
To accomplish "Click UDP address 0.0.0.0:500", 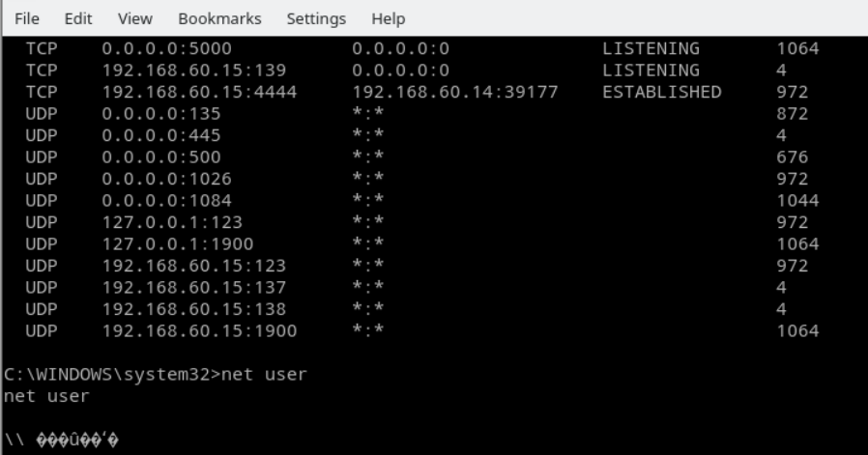I will (x=161, y=157).
